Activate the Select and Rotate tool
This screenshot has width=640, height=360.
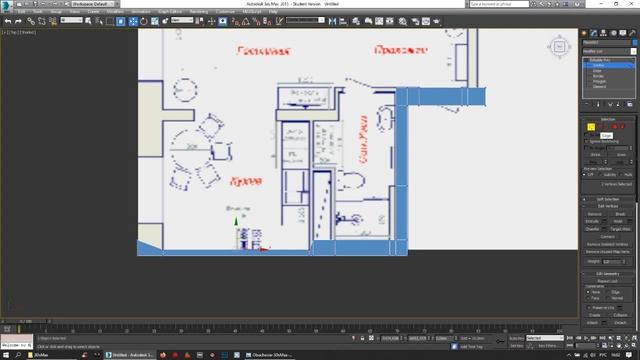click(144, 21)
